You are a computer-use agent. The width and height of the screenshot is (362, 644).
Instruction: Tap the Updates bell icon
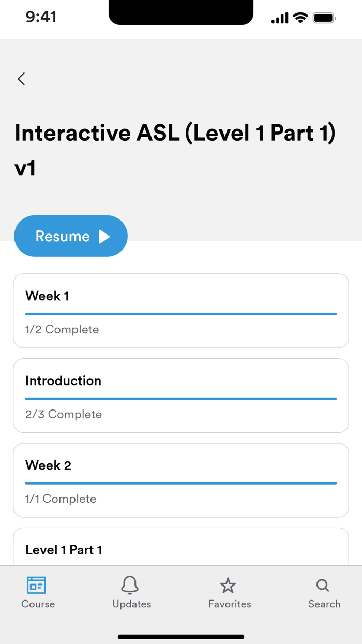pyautogui.click(x=130, y=586)
